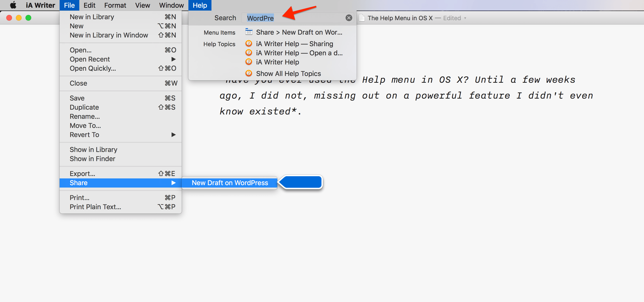This screenshot has width=644, height=302.
Task: Open iA Writer Help — Open a d... topic
Action: coord(299,53)
